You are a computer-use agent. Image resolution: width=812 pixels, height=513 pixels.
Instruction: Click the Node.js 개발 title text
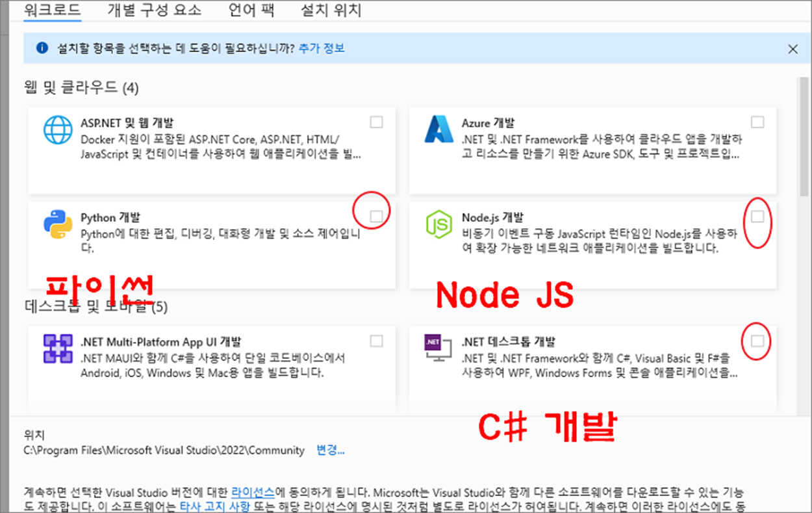(x=492, y=218)
